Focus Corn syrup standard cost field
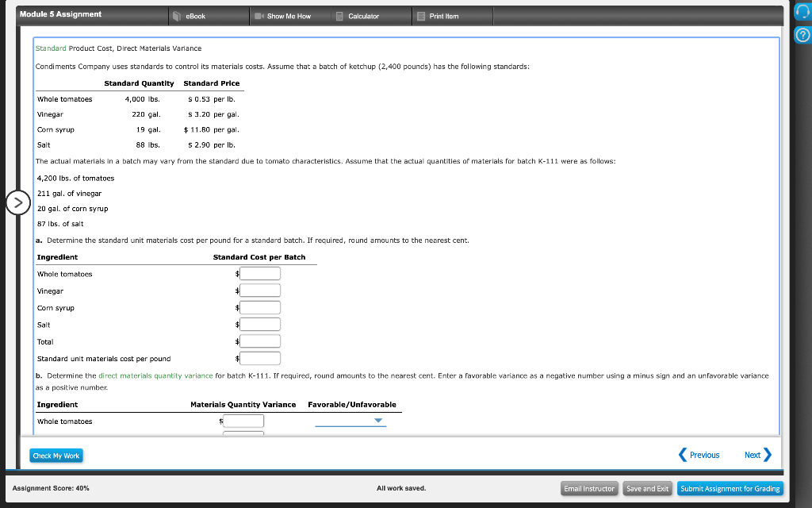This screenshot has height=508, width=812. 260,307
